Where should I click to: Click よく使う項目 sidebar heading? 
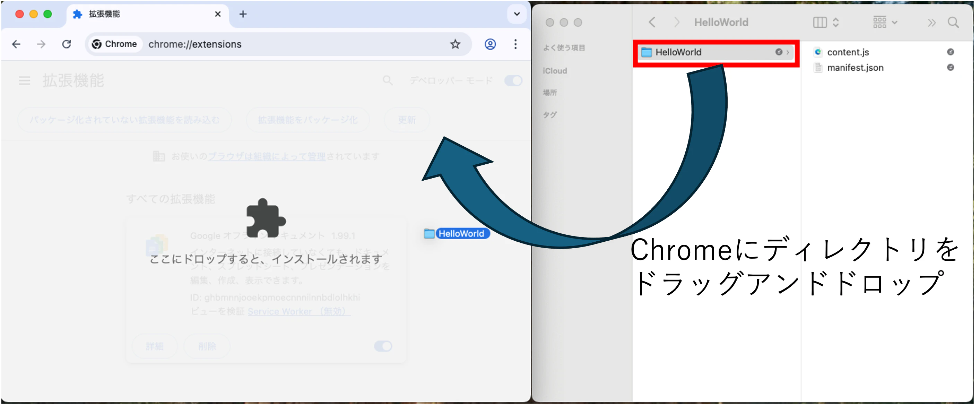pyautogui.click(x=564, y=48)
